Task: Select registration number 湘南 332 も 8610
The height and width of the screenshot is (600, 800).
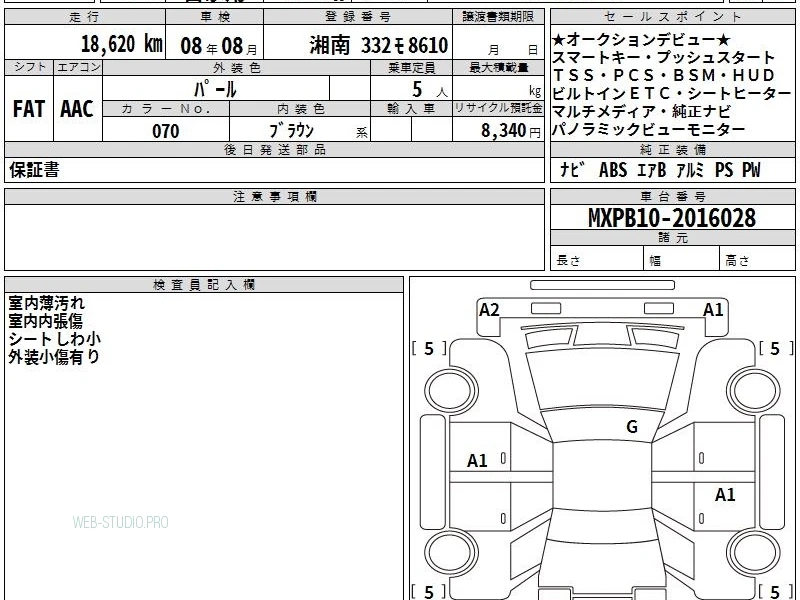Action: pos(379,45)
